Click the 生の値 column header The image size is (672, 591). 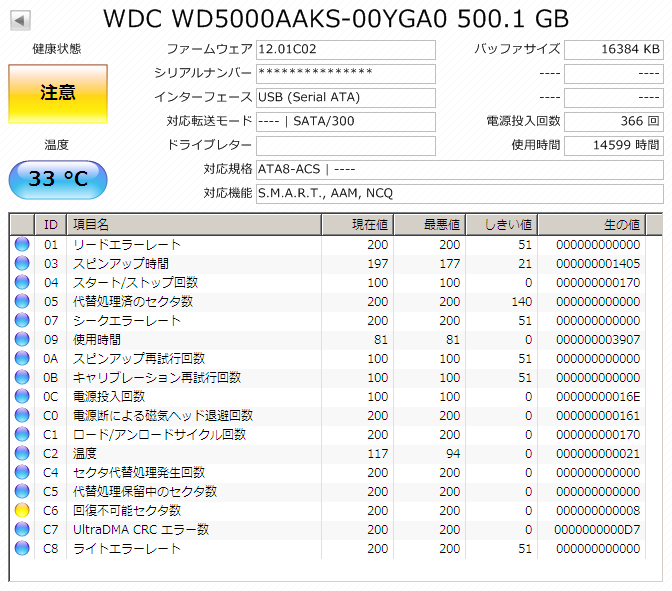coord(592,225)
